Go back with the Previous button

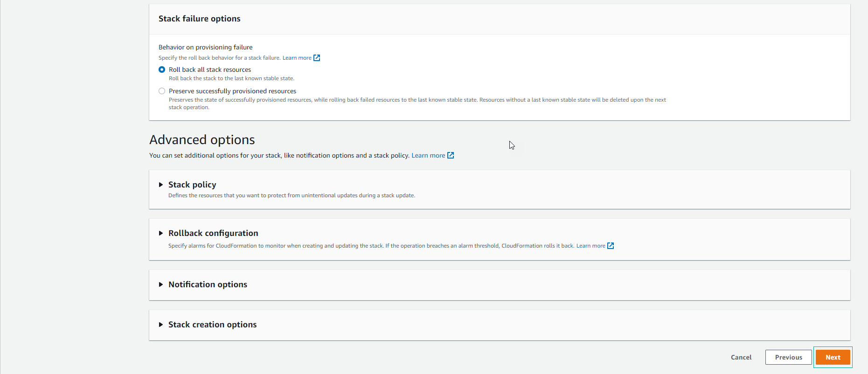click(789, 357)
